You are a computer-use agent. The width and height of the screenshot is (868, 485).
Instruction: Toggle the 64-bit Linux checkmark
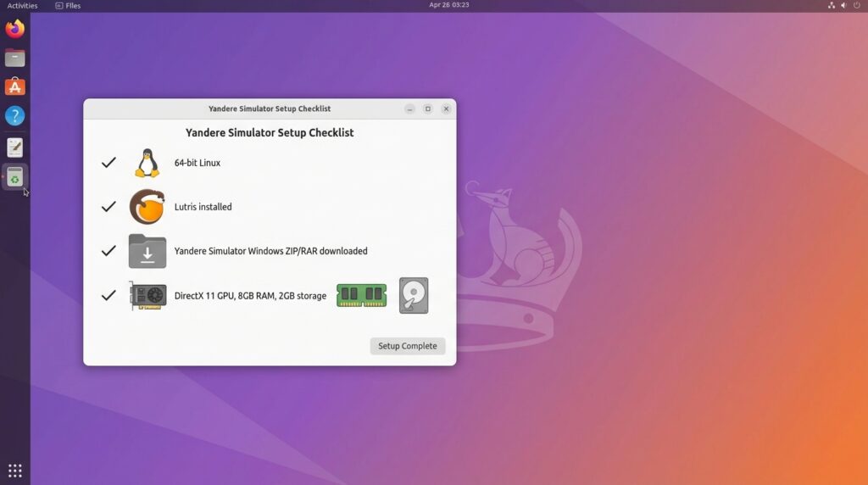[x=108, y=163]
